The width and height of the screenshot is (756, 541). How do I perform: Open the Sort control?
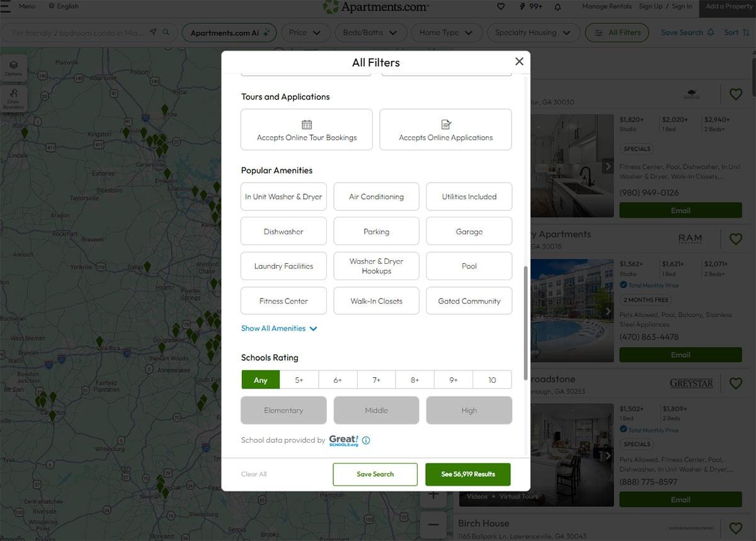[736, 33]
